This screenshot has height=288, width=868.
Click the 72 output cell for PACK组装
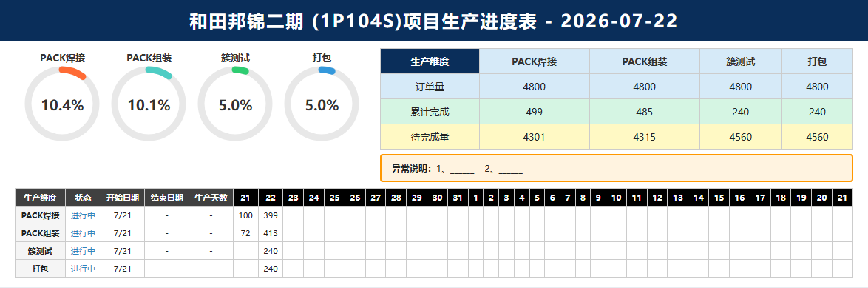pyautogui.click(x=245, y=233)
